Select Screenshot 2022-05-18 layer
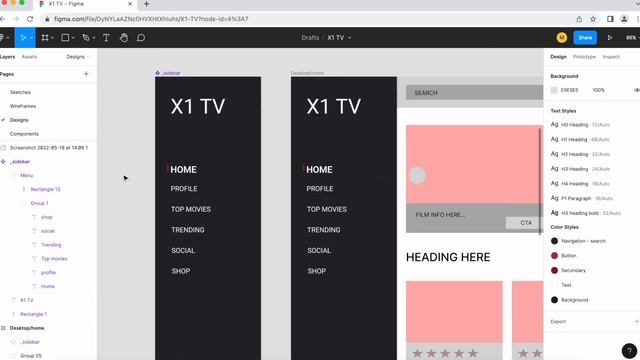 pos(49,148)
